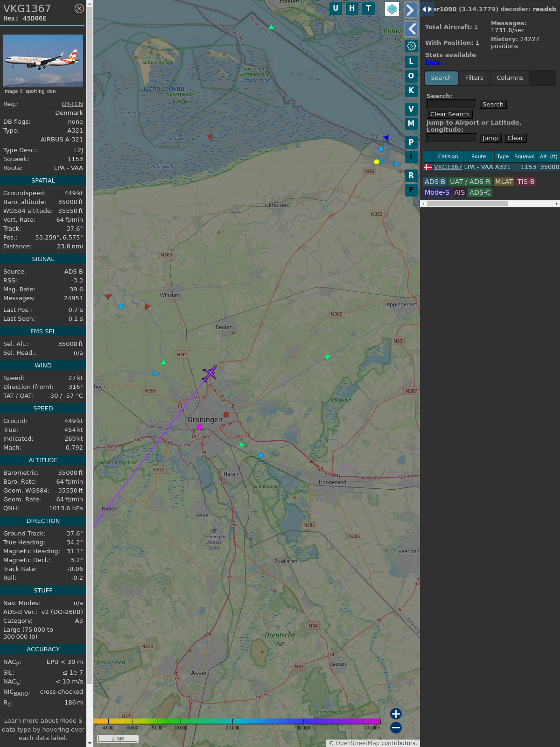The image size is (560, 747).
Task: Toggle the T map button
Action: 368,8
